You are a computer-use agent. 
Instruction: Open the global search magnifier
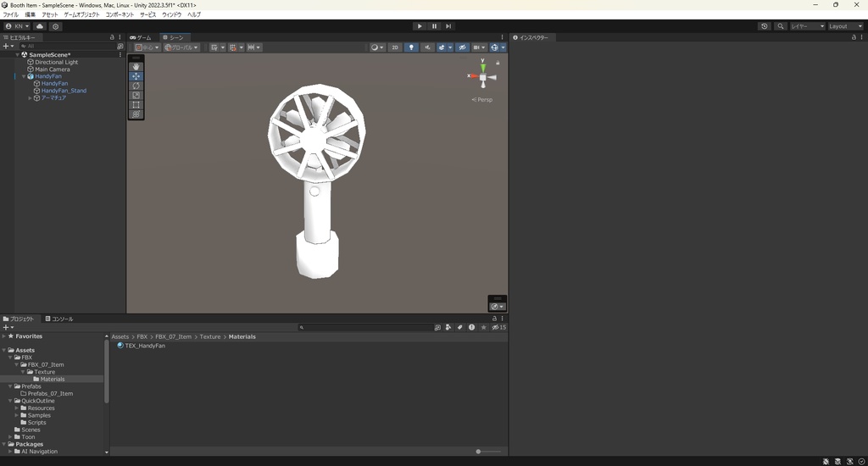pos(781,26)
